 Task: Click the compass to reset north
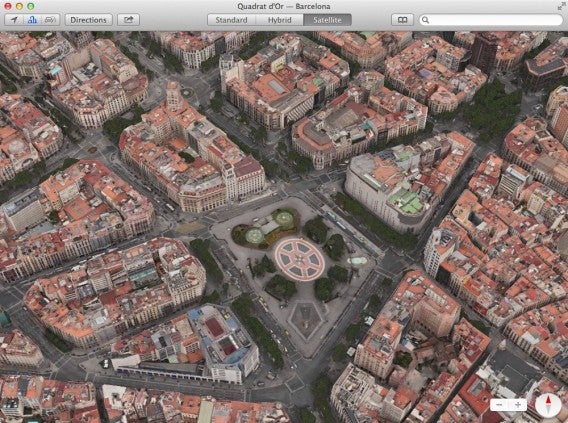pyautogui.click(x=548, y=405)
